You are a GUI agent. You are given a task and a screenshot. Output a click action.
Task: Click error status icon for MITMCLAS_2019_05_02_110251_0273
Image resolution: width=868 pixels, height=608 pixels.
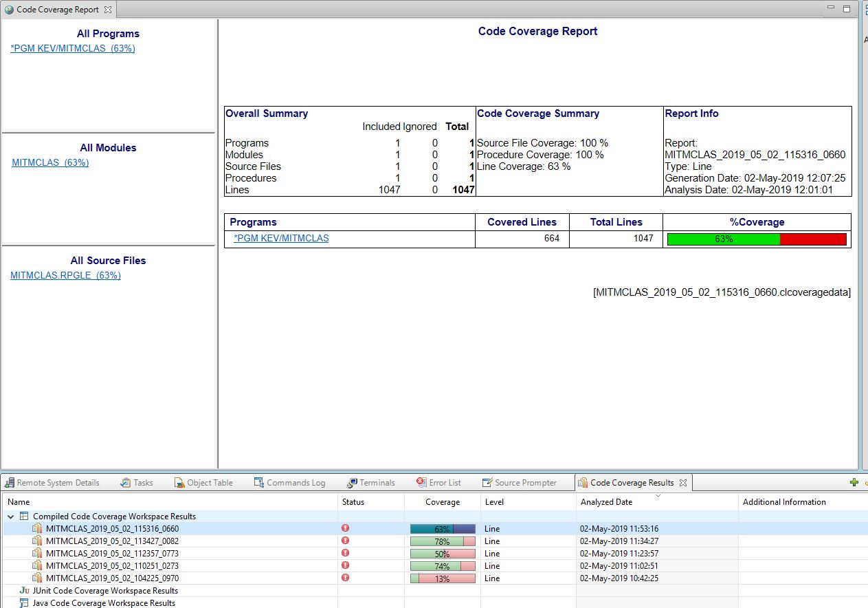pyautogui.click(x=345, y=565)
